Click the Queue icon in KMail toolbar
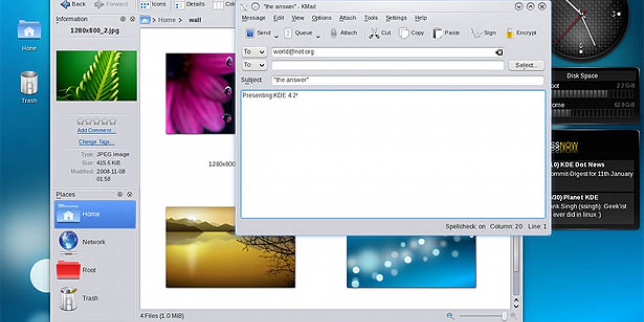 288,33
